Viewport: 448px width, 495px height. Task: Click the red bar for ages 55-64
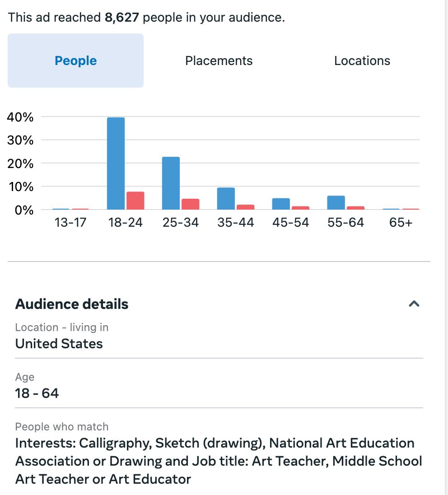tap(355, 208)
